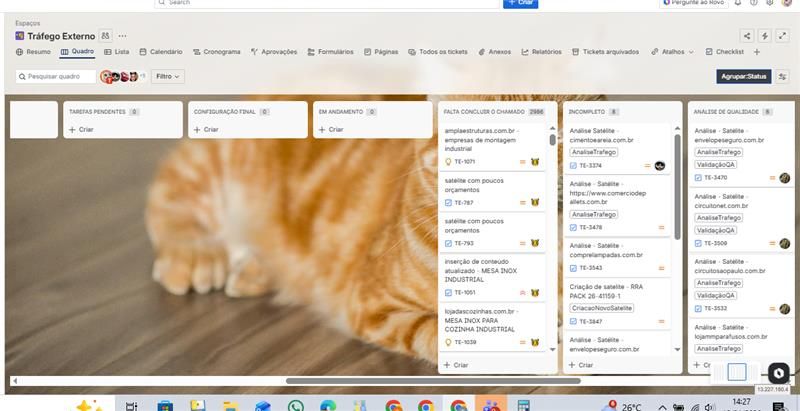Screen dimensions: 800x411
Task: Click Criar in the Em Andamento column
Action: point(331,130)
